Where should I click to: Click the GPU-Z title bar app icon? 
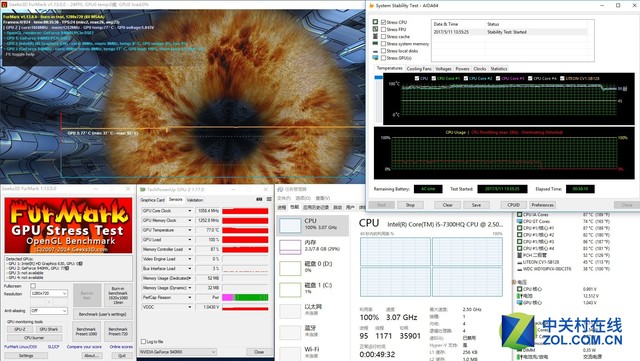142,189
